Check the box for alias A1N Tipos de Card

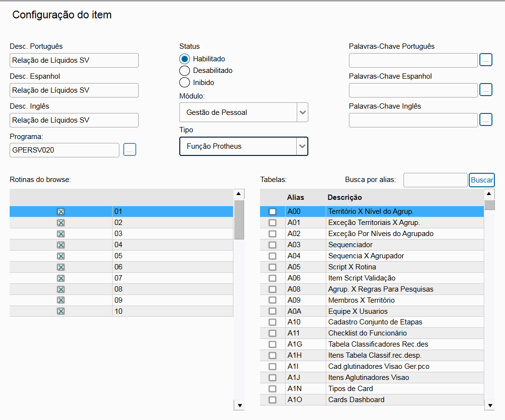(273, 389)
